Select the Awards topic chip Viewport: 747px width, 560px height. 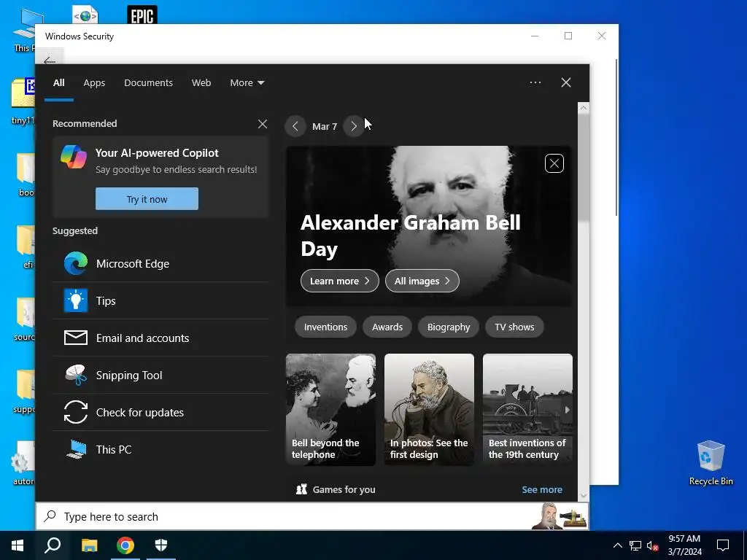[x=387, y=327]
